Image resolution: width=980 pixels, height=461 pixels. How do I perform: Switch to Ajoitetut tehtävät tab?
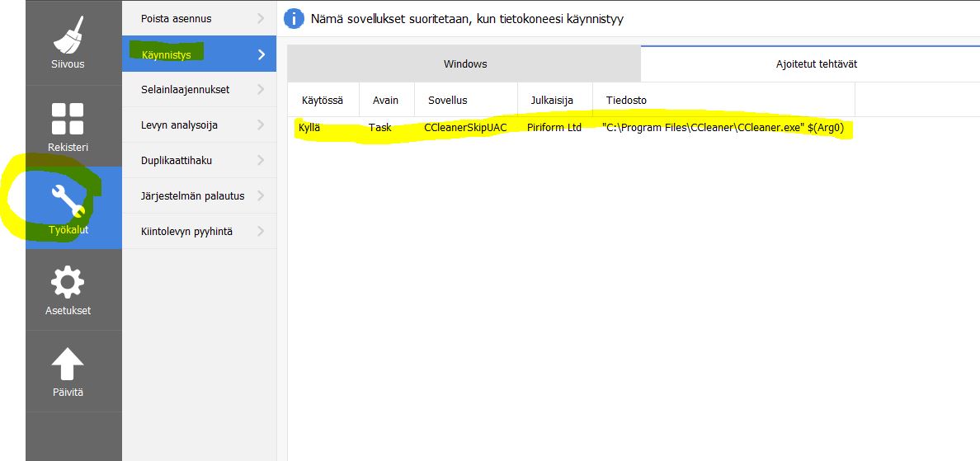pos(812,64)
